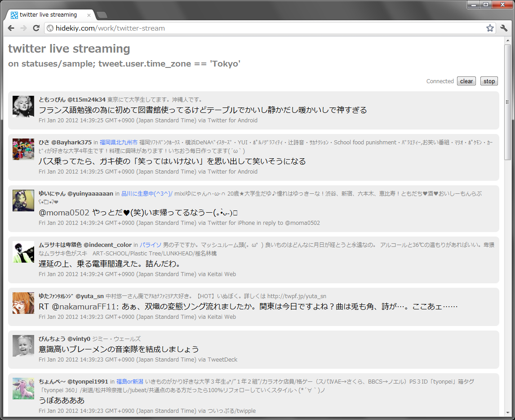The image size is (515, 420).
Task: Click inside the browser address bar
Action: coord(180,28)
